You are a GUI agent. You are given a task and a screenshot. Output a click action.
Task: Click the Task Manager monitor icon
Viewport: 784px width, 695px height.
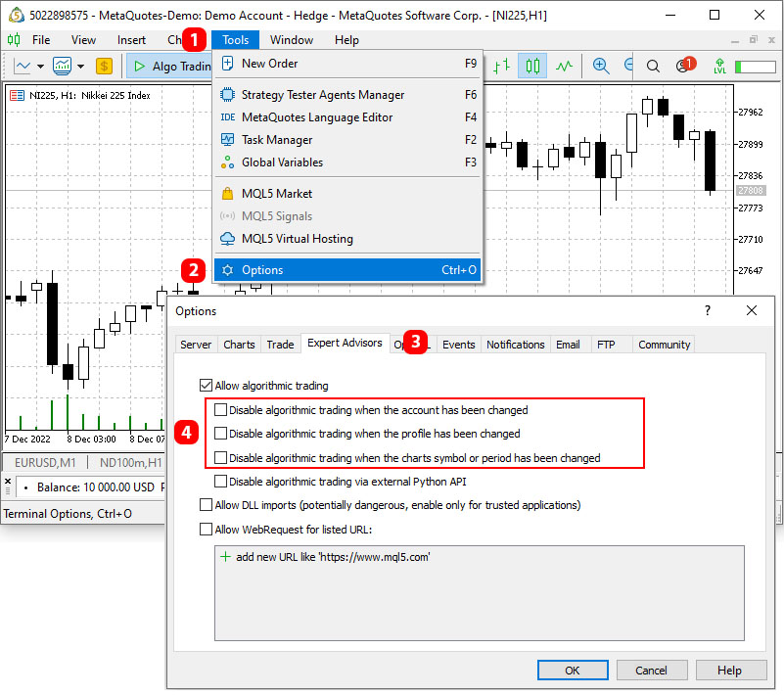[x=227, y=140]
